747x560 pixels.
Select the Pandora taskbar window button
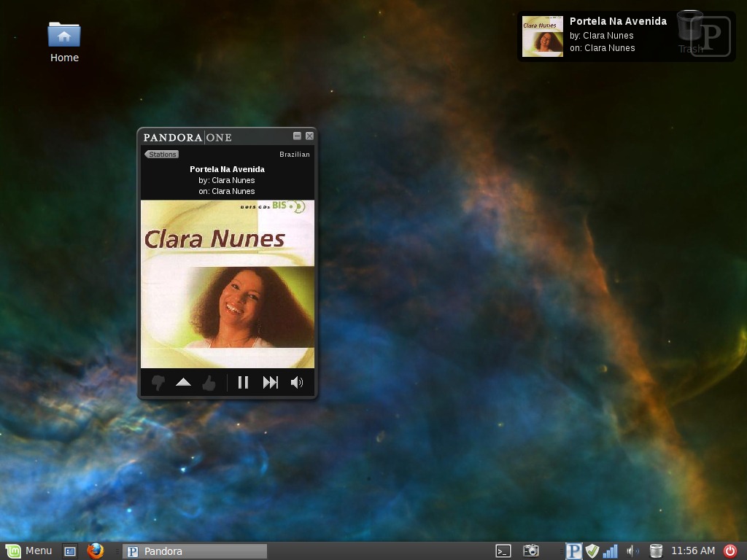pos(195,551)
